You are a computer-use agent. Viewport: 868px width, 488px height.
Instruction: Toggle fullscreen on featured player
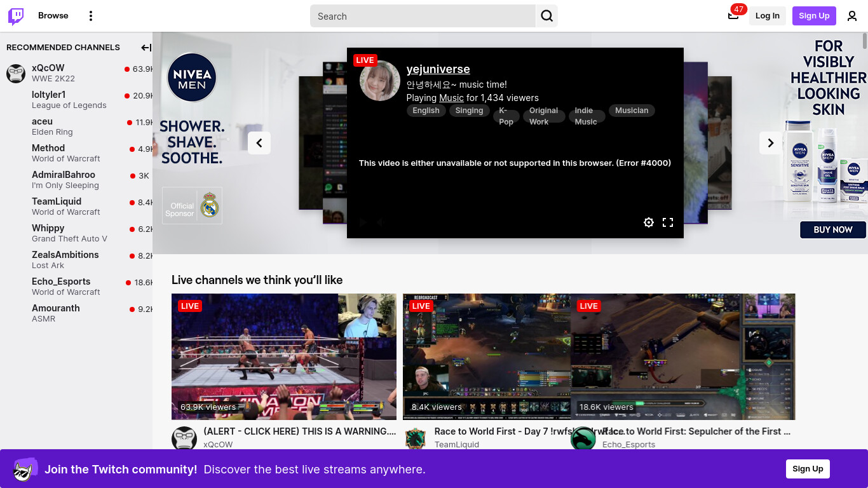click(668, 222)
